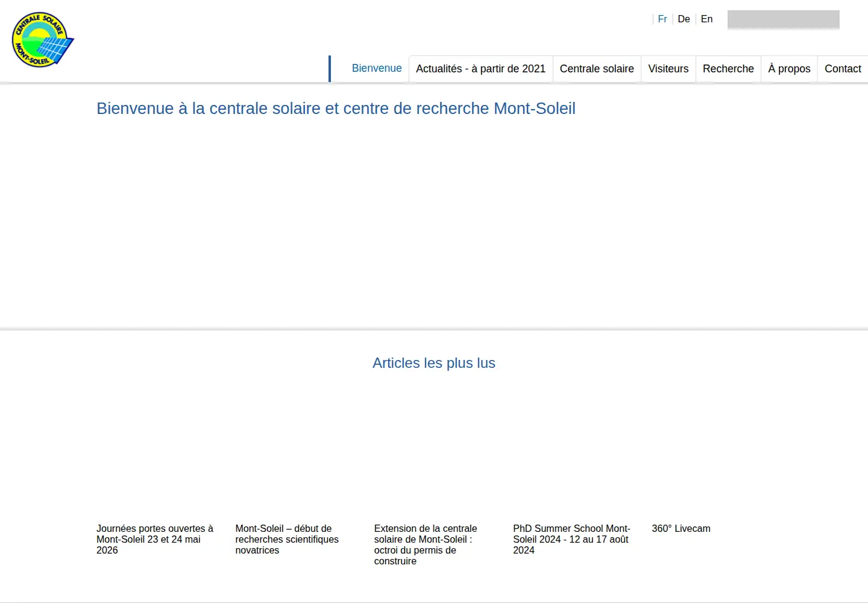The width and height of the screenshot is (868, 603).
Task: Open the Recherche menu
Action: 728,69
